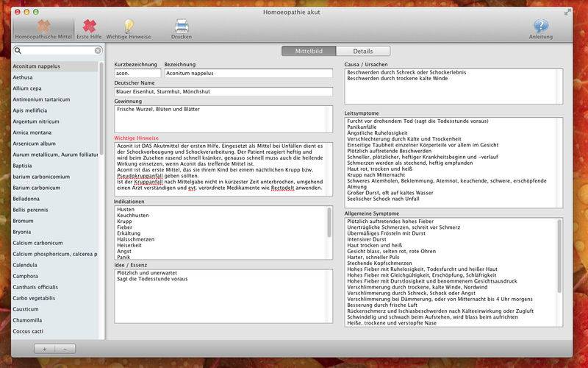Screen dimensions: 588x368
Task: Click 'Intensiver Durst' symptom line
Action: [x=367, y=239]
